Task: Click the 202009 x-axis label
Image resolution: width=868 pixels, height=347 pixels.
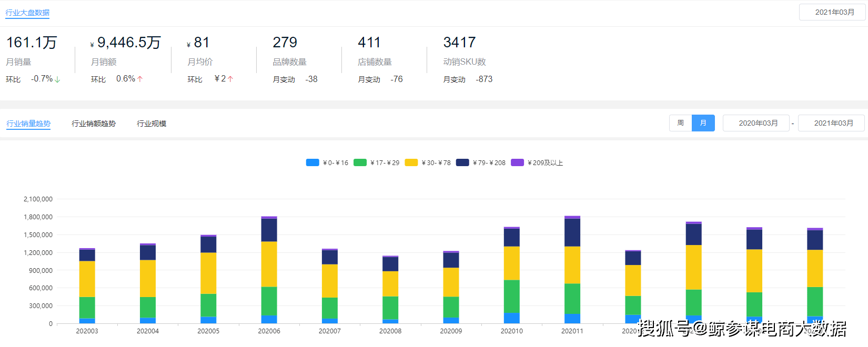Action: tap(451, 331)
